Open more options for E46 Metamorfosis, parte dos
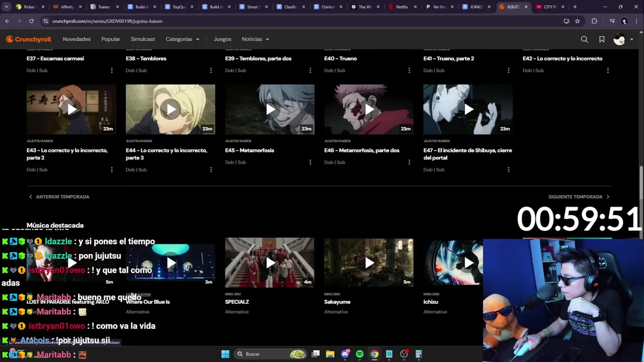The width and height of the screenshot is (644, 362). coord(409,162)
